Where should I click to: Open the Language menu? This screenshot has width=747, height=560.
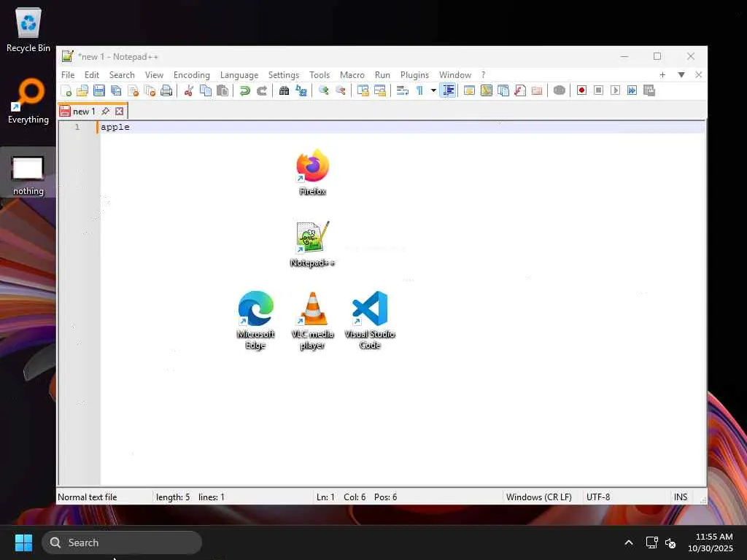click(239, 75)
